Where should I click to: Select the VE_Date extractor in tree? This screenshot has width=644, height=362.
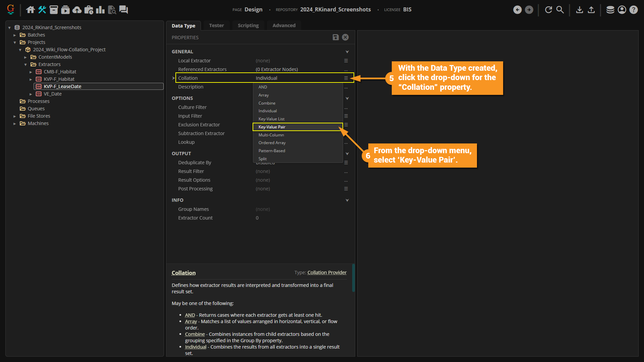pos(53,94)
